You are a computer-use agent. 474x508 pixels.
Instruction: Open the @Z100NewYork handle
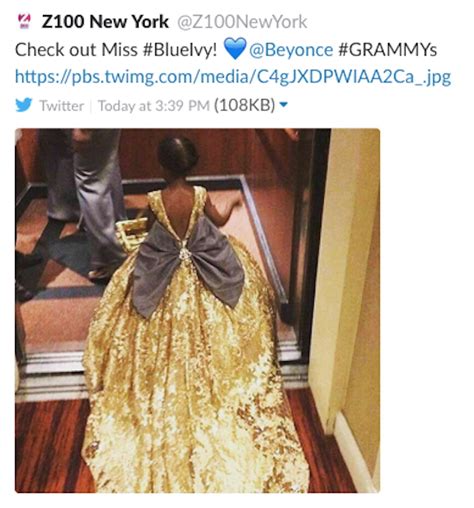(x=241, y=22)
